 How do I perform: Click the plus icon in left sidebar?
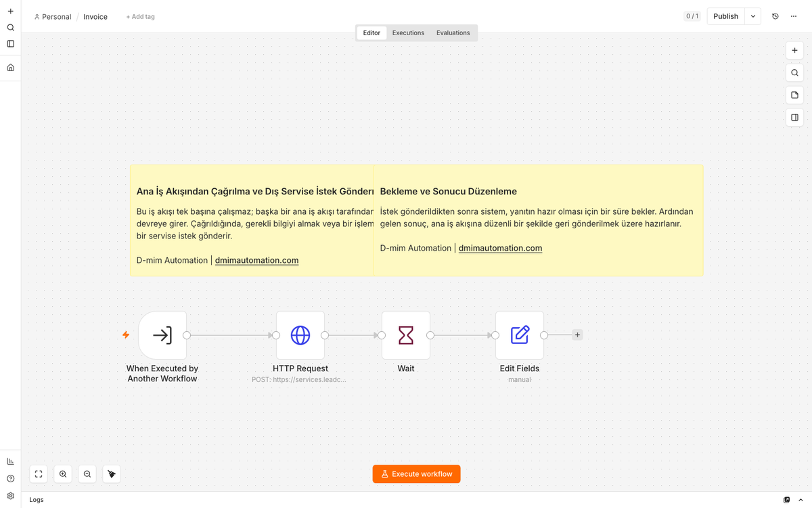pos(10,12)
